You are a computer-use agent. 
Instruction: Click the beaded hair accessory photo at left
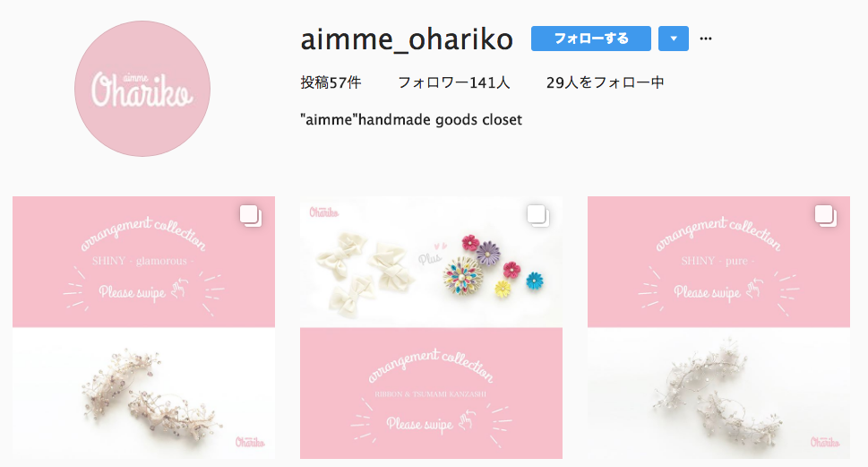click(143, 393)
